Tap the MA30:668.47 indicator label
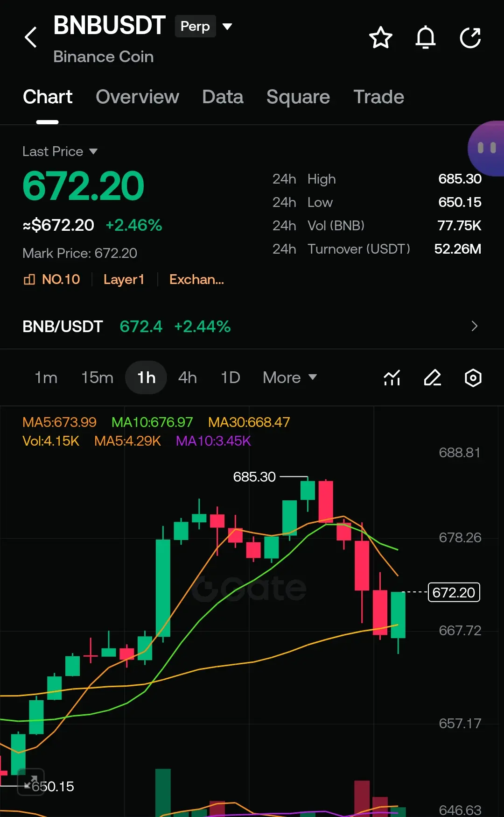This screenshot has width=504, height=817. point(249,422)
